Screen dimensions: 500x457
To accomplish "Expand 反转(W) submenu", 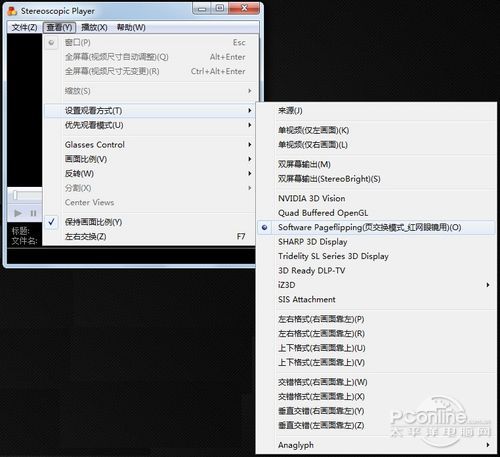I will [x=149, y=173].
